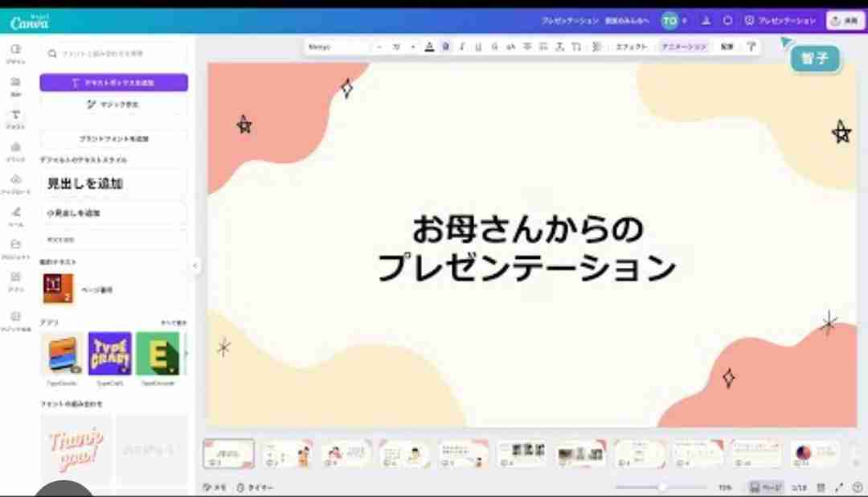The height and width of the screenshot is (497, 868).
Task: Open the TypeGradient app
Action: [62, 354]
